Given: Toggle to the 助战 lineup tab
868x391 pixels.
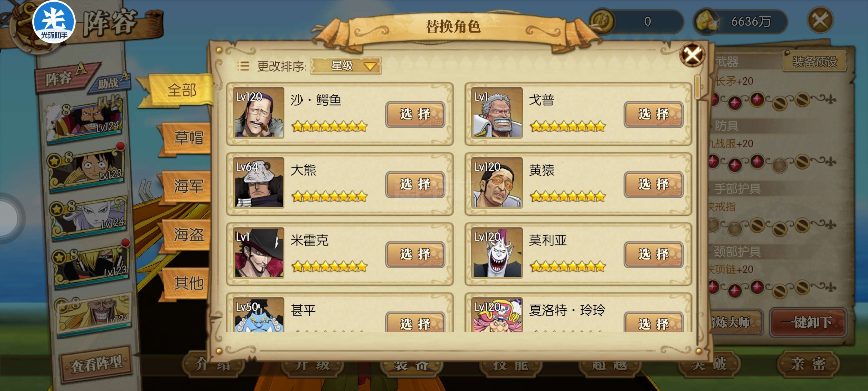Looking at the screenshot, I should (109, 82).
